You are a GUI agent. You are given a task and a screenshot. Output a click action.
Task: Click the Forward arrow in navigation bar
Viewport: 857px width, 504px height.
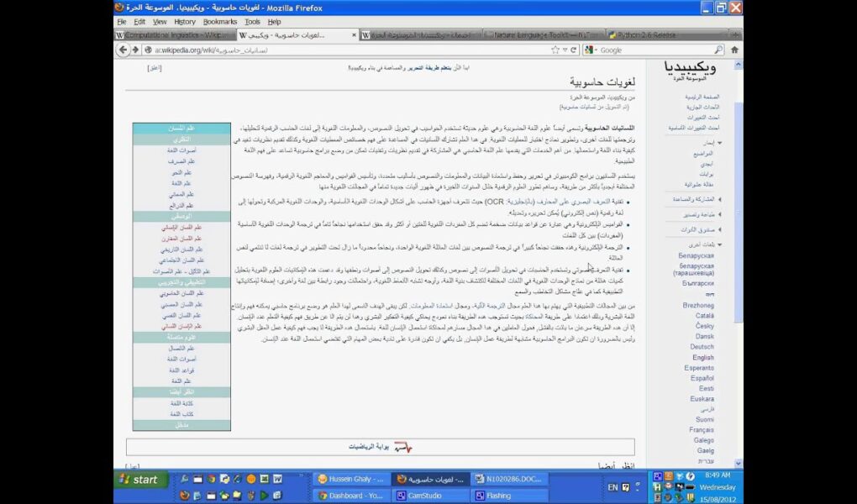(134, 50)
